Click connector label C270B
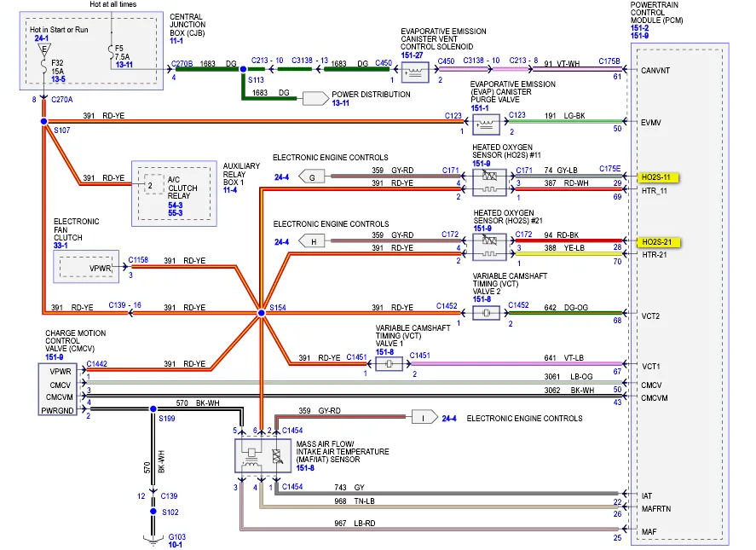This screenshot has width=756, height=550. click(x=182, y=64)
